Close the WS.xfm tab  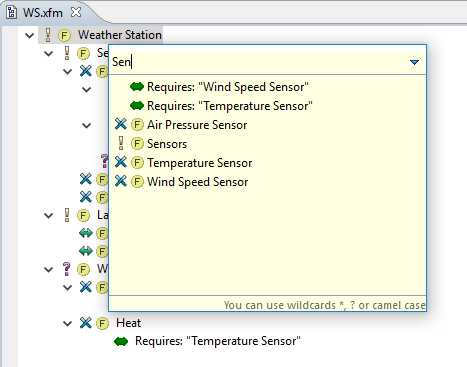click(76, 12)
